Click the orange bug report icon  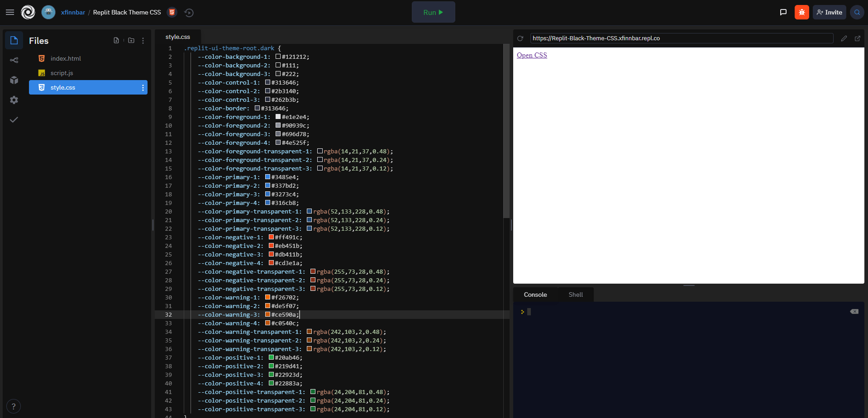pos(802,12)
